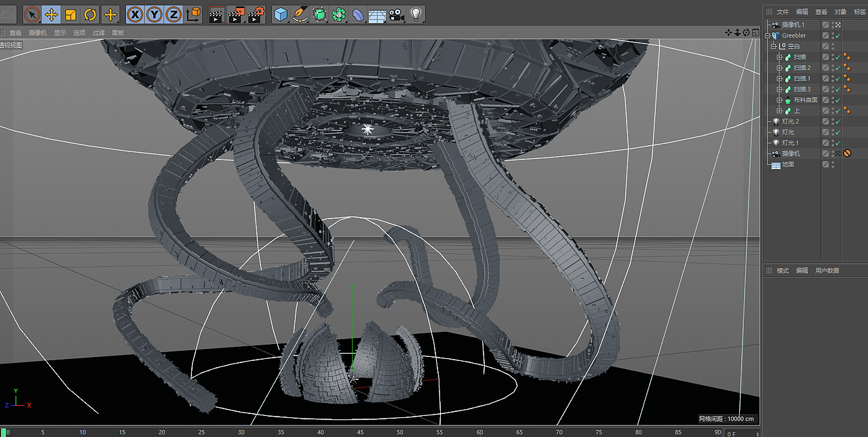Select the 地面 floor object
The width and height of the screenshot is (868, 437).
[x=787, y=164]
